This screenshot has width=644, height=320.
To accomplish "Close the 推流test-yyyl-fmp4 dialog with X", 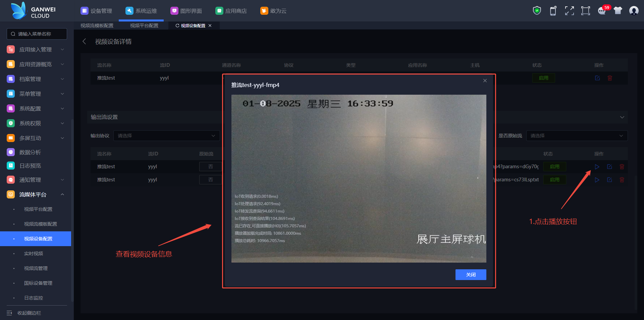I will (485, 81).
